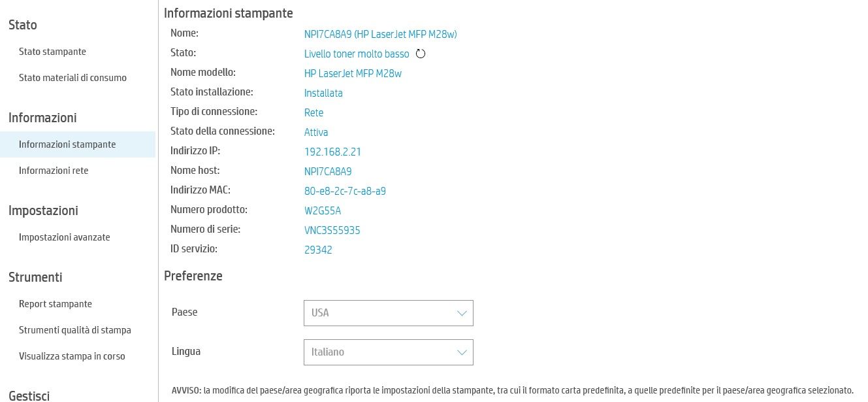The image size is (868, 402).
Task: Open Impostazioni avanzate
Action: pos(64,237)
